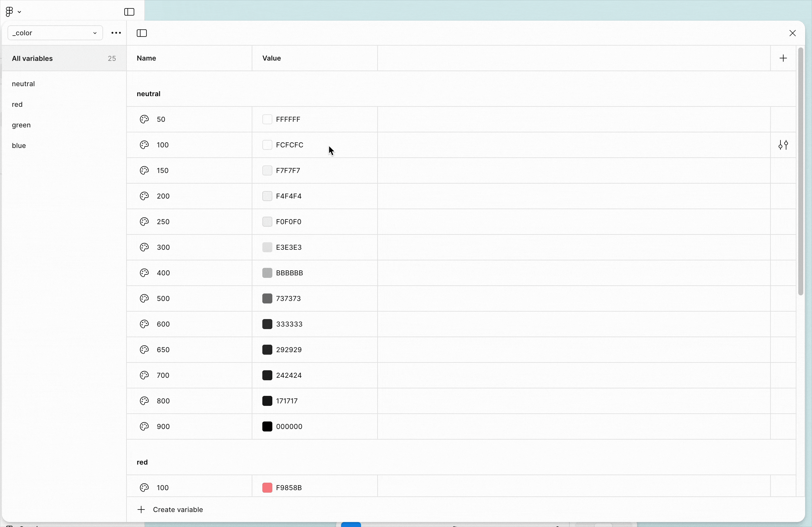Click the E3E3E3 hex value field
Screen dimensions: 812x527
(289, 248)
